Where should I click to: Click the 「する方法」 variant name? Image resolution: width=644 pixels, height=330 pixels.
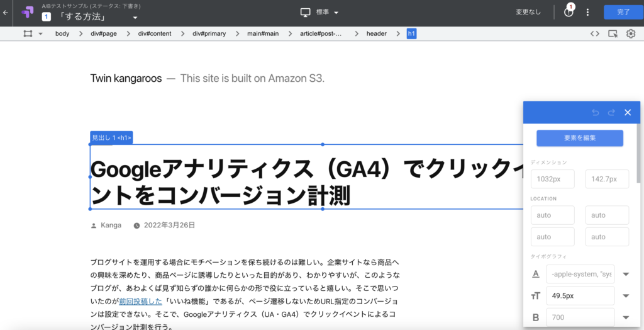[x=83, y=17]
